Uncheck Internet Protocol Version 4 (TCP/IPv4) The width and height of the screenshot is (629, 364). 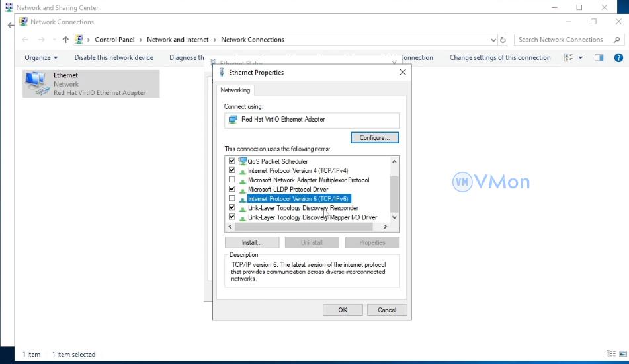coord(231,170)
